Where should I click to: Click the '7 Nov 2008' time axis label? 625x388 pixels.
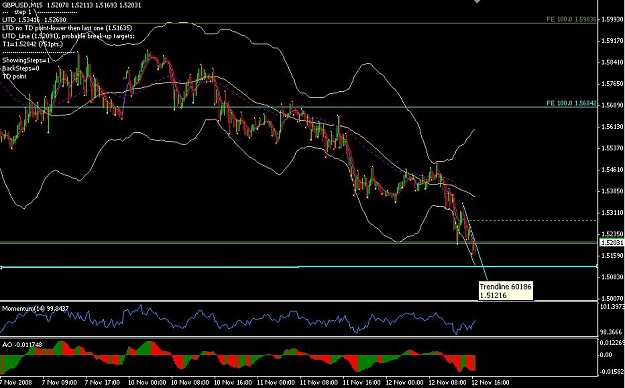(15, 382)
